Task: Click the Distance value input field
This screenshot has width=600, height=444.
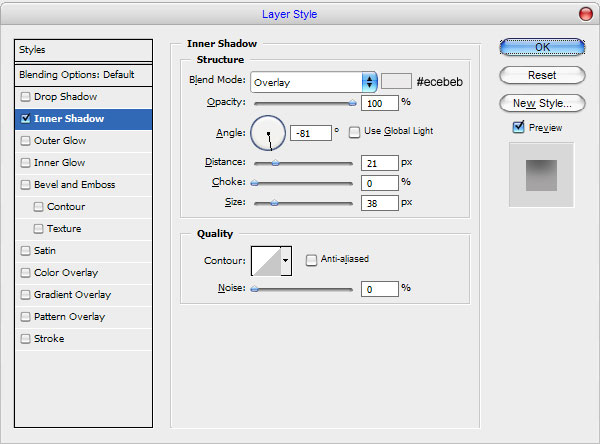Action: coord(379,162)
